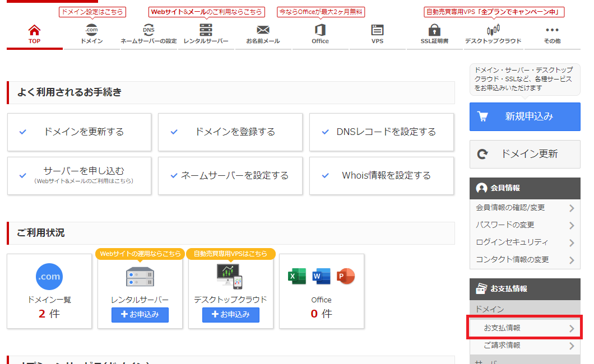Open お名前メール envelope icon
Screen dimensions: 594x364
[263, 30]
